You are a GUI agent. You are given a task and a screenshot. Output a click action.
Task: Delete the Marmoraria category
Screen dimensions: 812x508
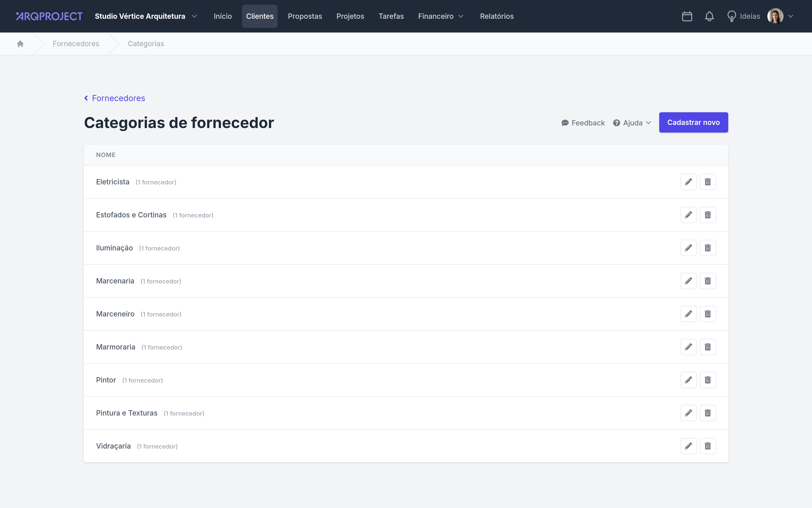[708, 347]
